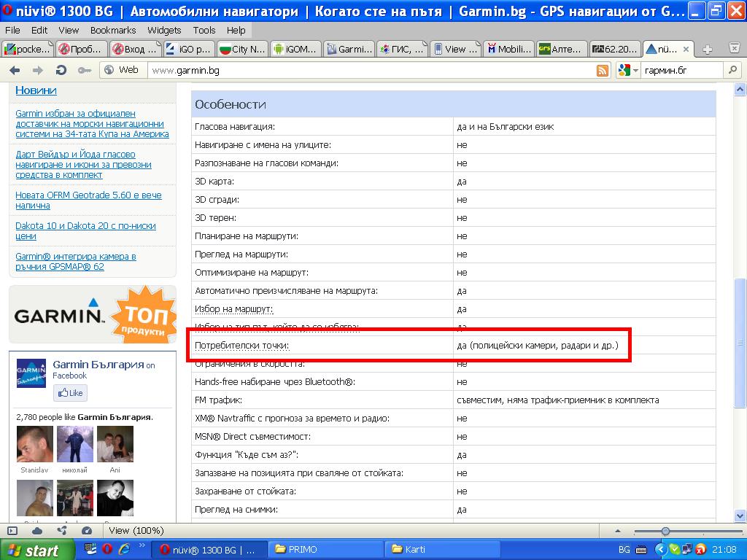
Task: Click the Opera Link cloud icon
Action: pos(37,531)
